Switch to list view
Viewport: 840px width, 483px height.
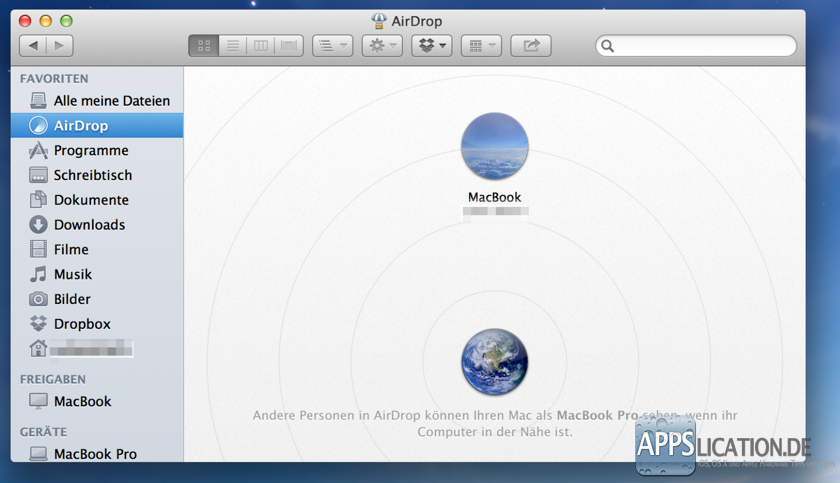pos(232,46)
